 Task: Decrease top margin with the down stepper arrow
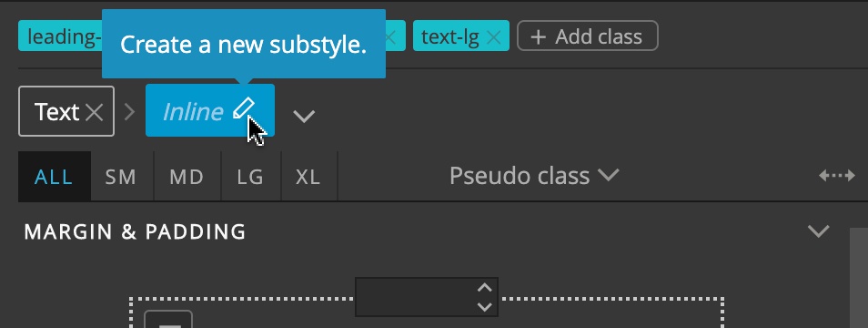coord(484,306)
